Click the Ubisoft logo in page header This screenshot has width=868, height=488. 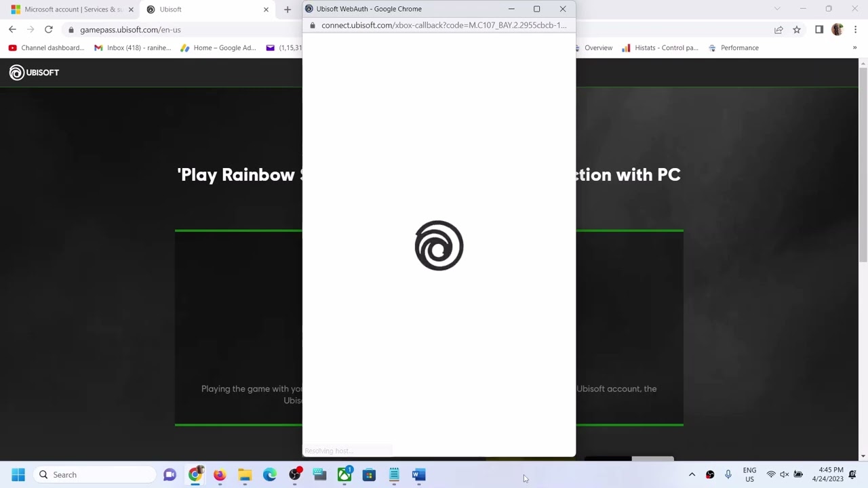(34, 73)
